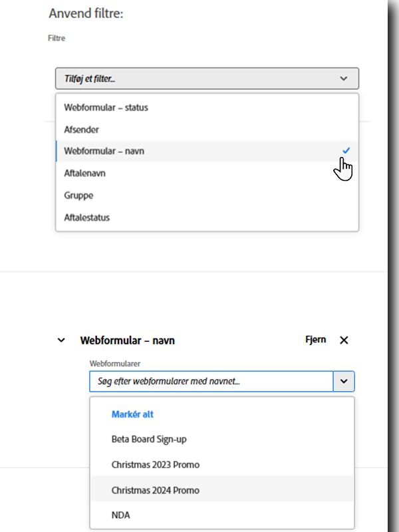Choose 'Afsender' from filter list
399x532 pixels.
(207, 129)
